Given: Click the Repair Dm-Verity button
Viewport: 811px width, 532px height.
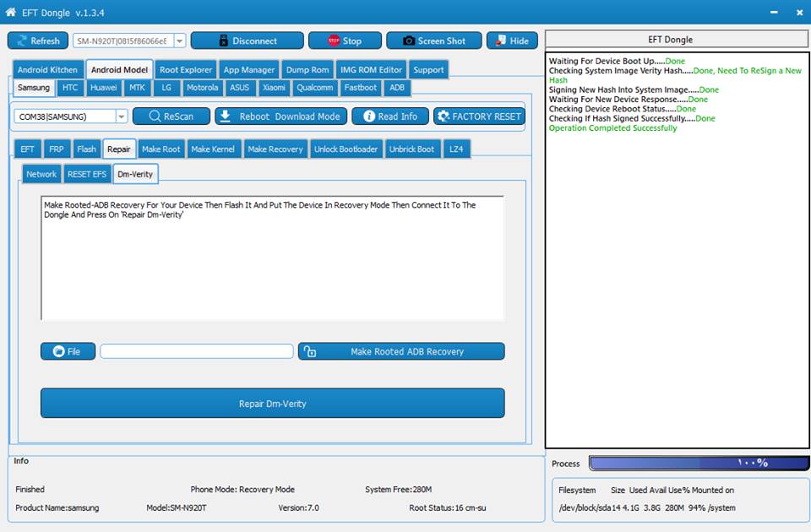Looking at the screenshot, I should (273, 404).
